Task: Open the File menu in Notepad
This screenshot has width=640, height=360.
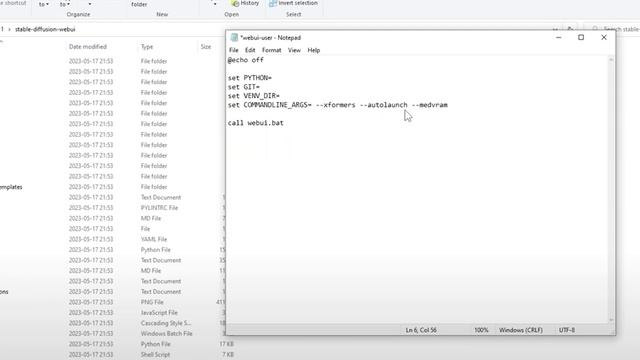Action: [x=233, y=50]
